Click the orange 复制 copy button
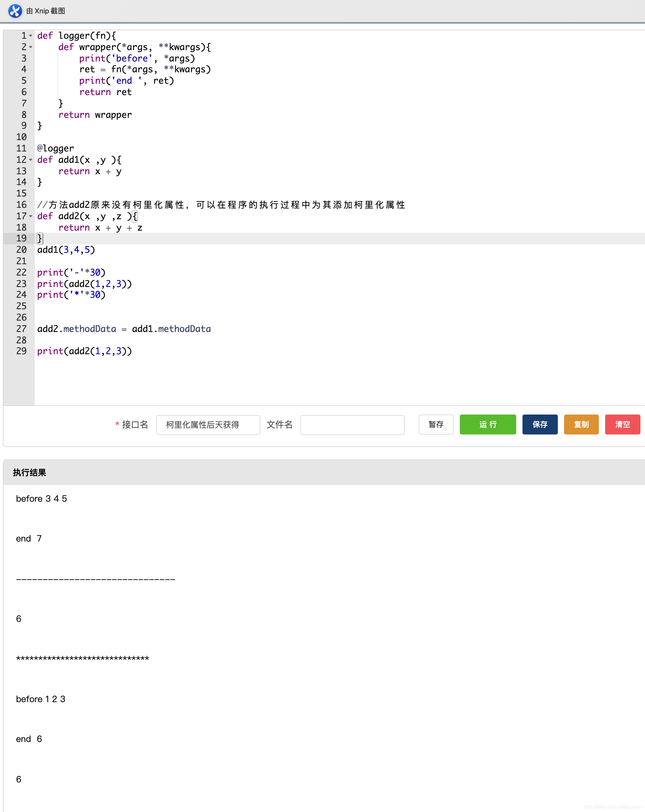The height and width of the screenshot is (812, 645). click(x=581, y=425)
